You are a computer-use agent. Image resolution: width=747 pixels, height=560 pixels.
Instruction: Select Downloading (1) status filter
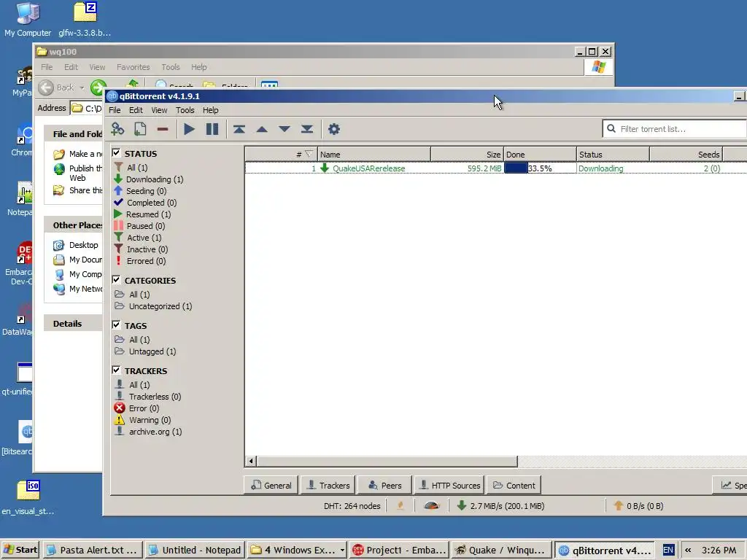(x=149, y=179)
